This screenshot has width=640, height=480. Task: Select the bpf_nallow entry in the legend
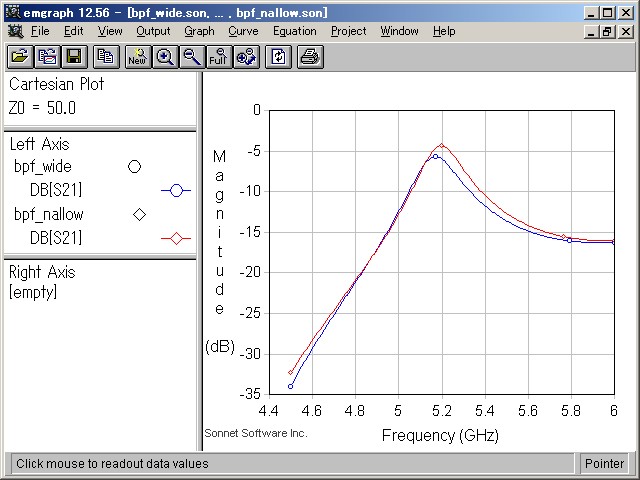click(x=49, y=214)
